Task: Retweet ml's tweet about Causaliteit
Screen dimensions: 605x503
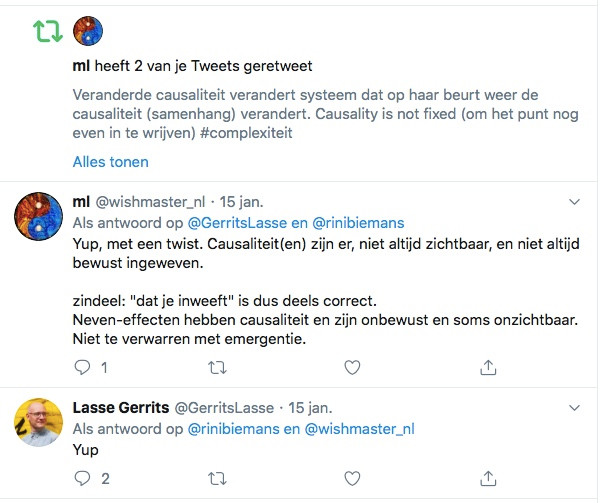Action: click(x=217, y=368)
